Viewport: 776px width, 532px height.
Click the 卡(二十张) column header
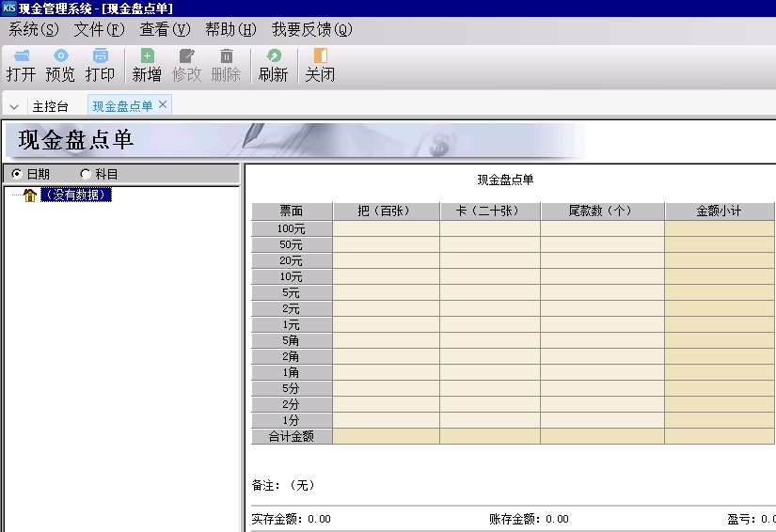[490, 211]
